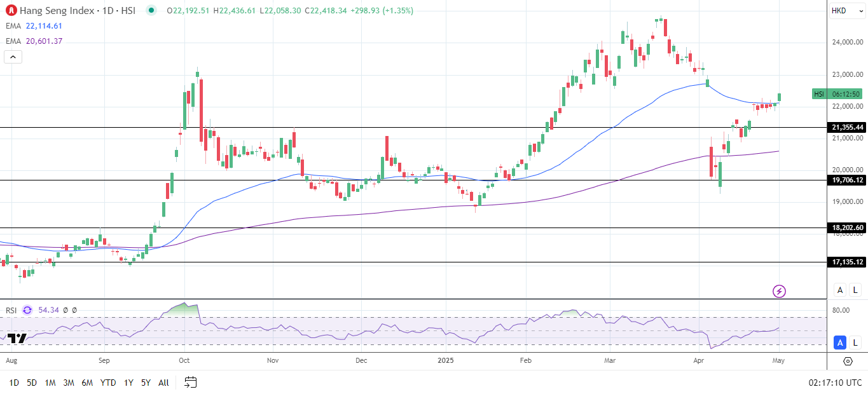868x394 pixels.
Task: Click the 19,706.12 horizontal line price label
Action: pos(847,180)
